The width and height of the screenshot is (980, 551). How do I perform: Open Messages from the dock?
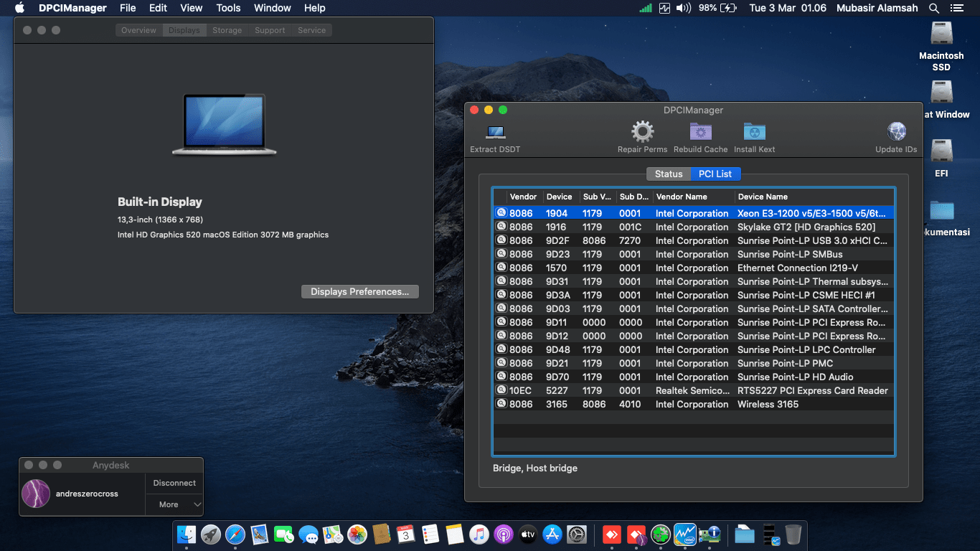pyautogui.click(x=308, y=534)
